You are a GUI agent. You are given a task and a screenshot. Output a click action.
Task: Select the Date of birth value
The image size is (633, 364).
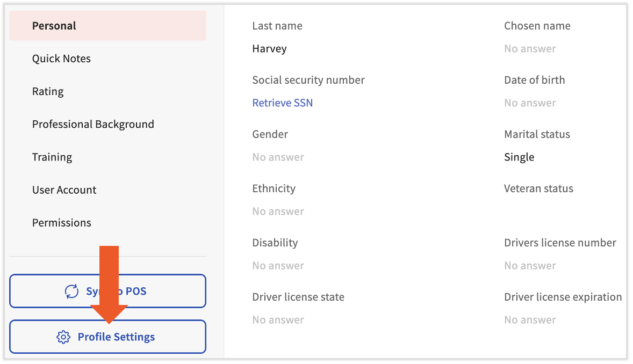click(x=530, y=103)
